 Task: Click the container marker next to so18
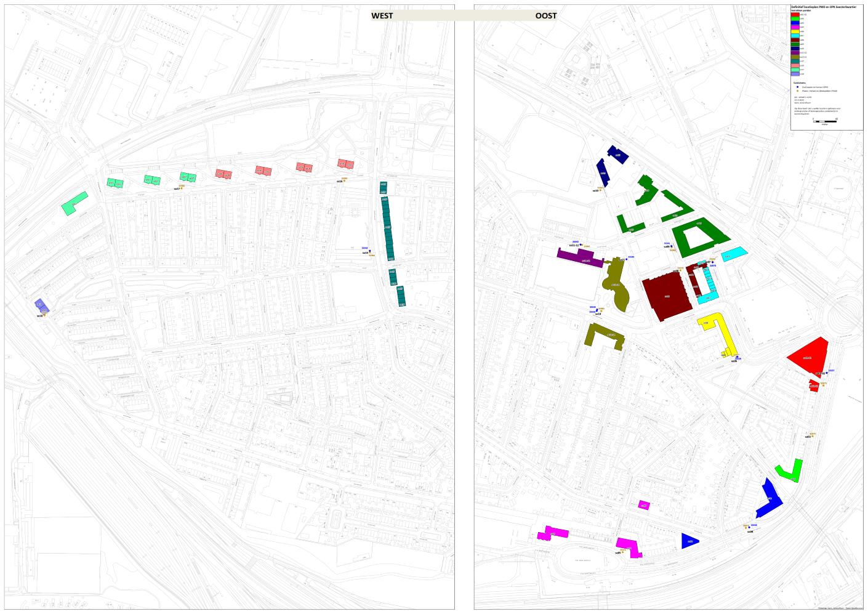44,315
